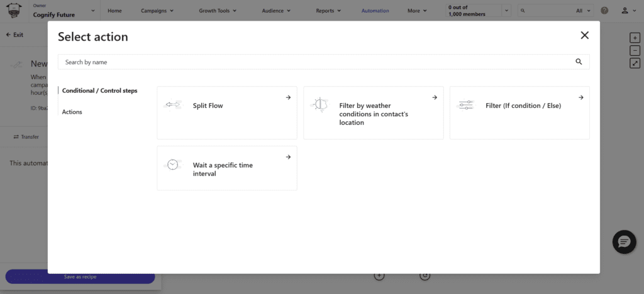Screen dimensions: 644x294
Task: Open the All search filter dropdown
Action: click(583, 11)
